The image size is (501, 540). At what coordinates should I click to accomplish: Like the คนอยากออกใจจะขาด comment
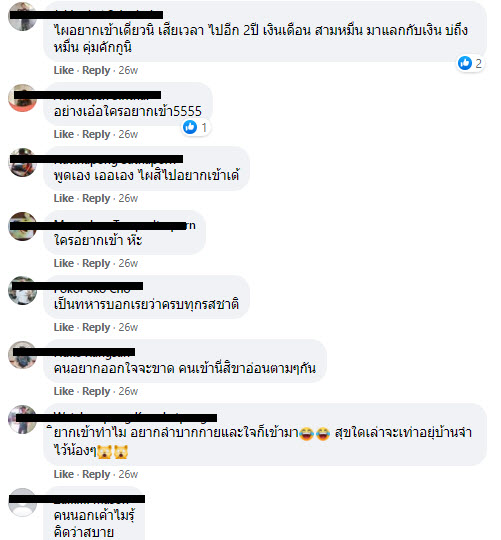[x=64, y=391]
